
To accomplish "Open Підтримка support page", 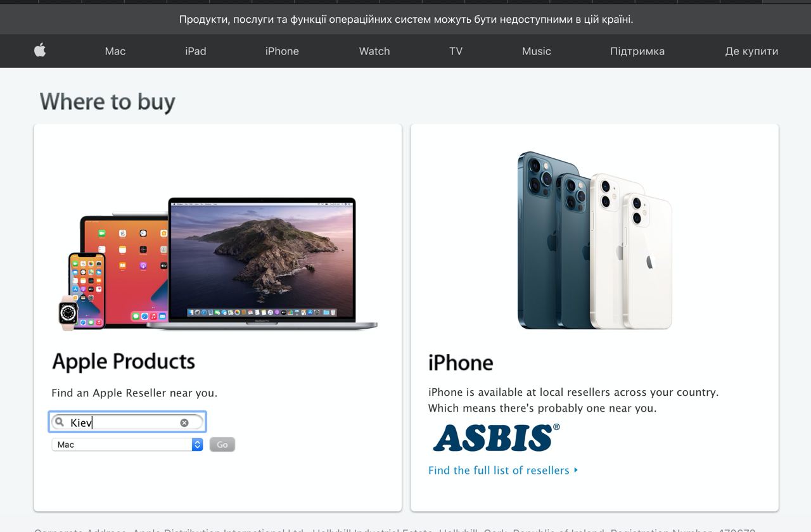I will click(x=637, y=51).
